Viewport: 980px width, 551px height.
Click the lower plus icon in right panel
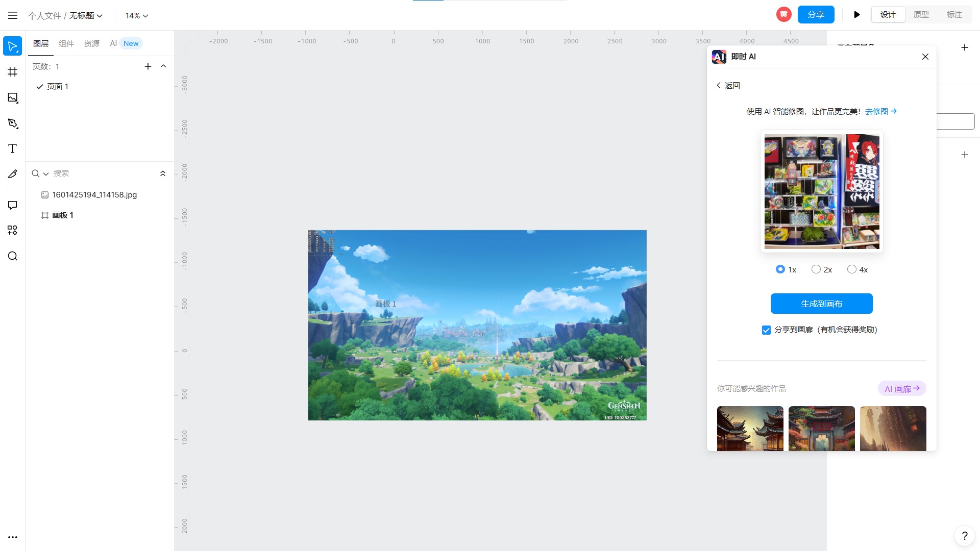click(x=965, y=155)
